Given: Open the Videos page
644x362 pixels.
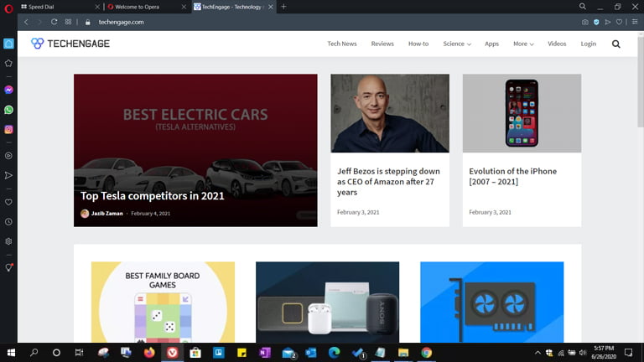Looking at the screenshot, I should (x=557, y=44).
